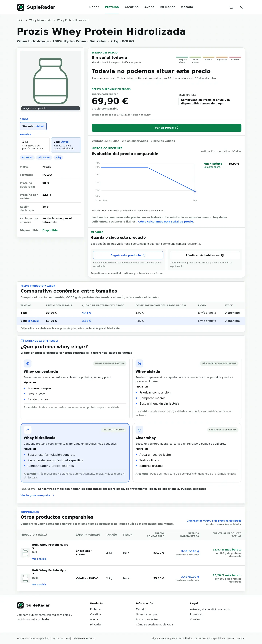Open Mi Radar in the top navigation

[x=168, y=7]
